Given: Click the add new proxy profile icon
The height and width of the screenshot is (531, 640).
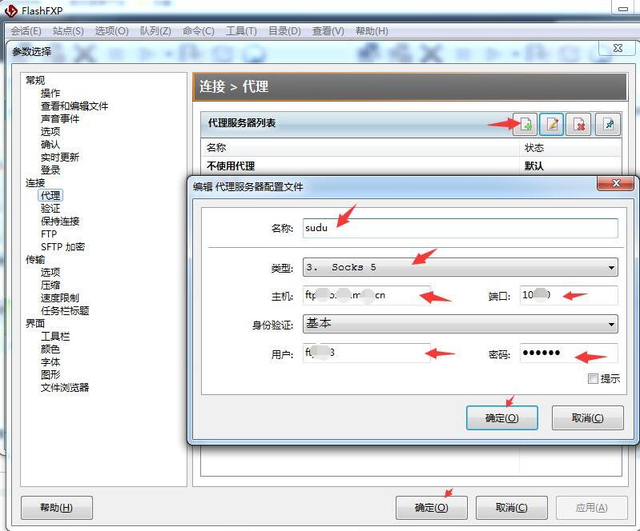Looking at the screenshot, I should point(526,124).
